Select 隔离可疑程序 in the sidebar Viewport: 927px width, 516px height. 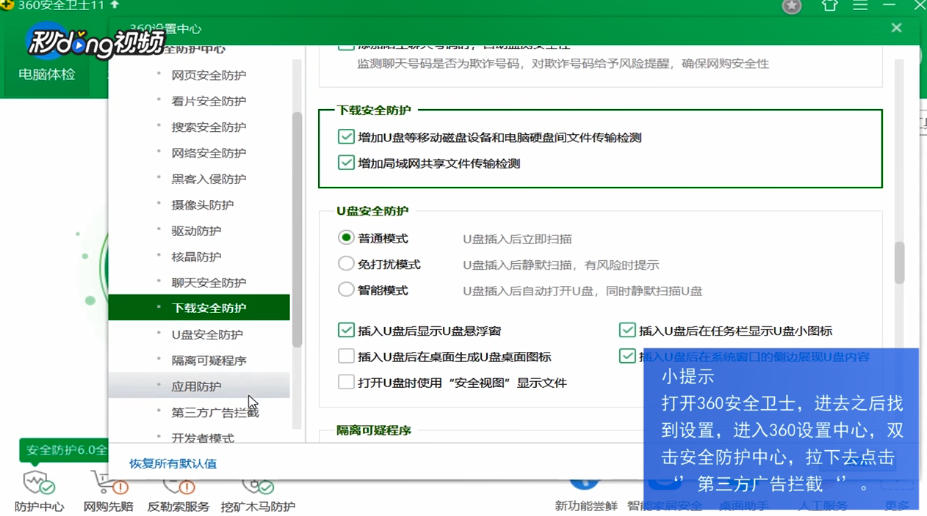tap(208, 361)
